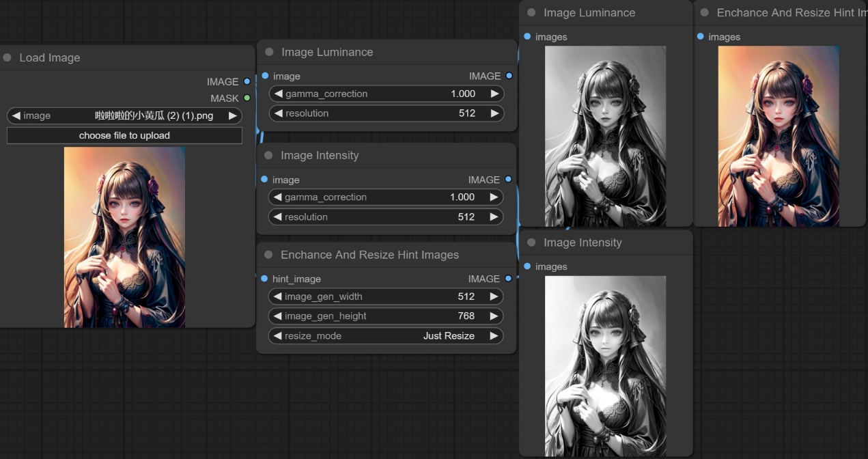Click the Load Image preview thumbnail
Screen dimensions: 868x459
point(124,237)
